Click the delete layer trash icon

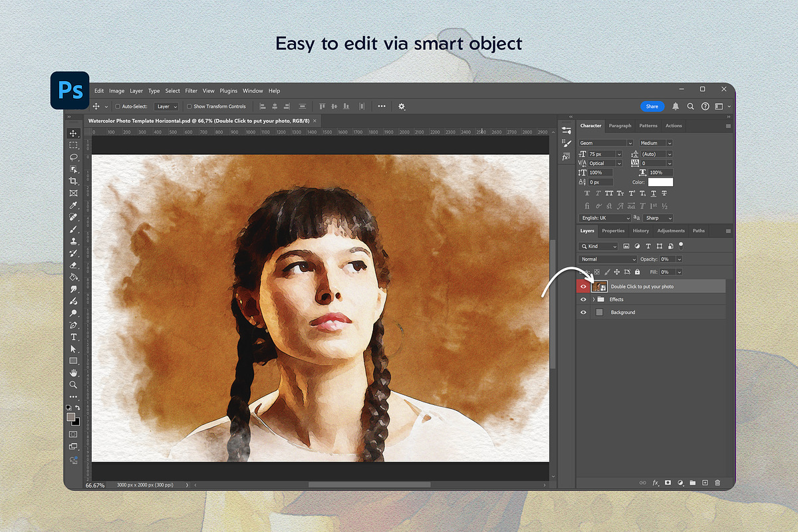point(718,483)
